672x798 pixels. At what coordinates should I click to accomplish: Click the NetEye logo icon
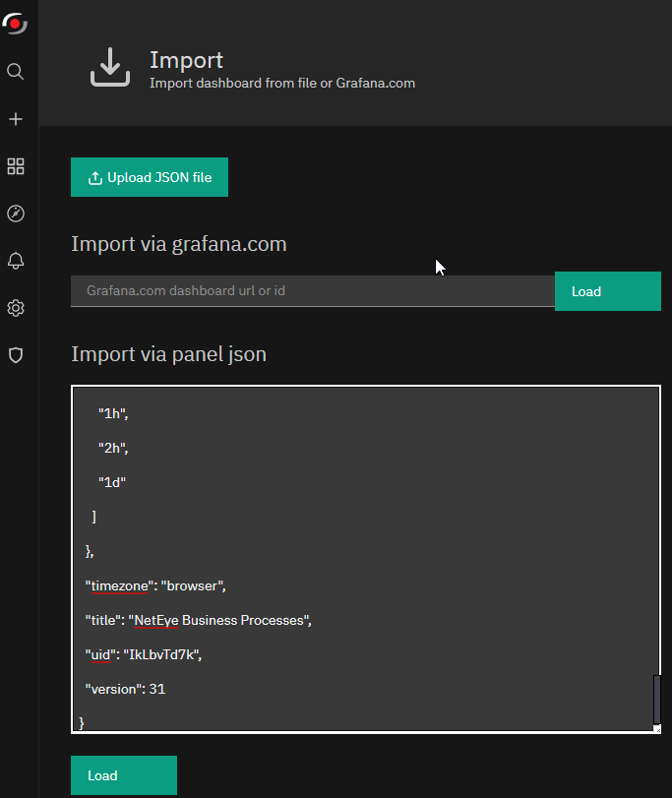point(15,23)
